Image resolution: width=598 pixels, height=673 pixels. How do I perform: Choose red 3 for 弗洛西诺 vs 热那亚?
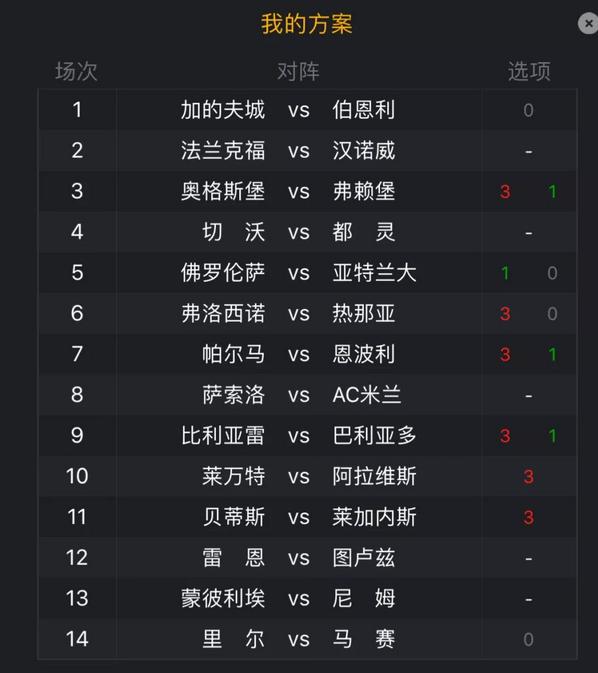coord(505,314)
